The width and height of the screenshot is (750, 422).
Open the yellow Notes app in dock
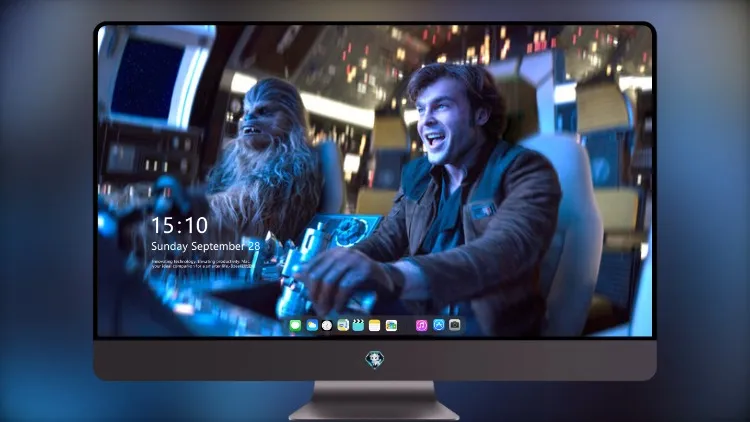[x=375, y=325]
